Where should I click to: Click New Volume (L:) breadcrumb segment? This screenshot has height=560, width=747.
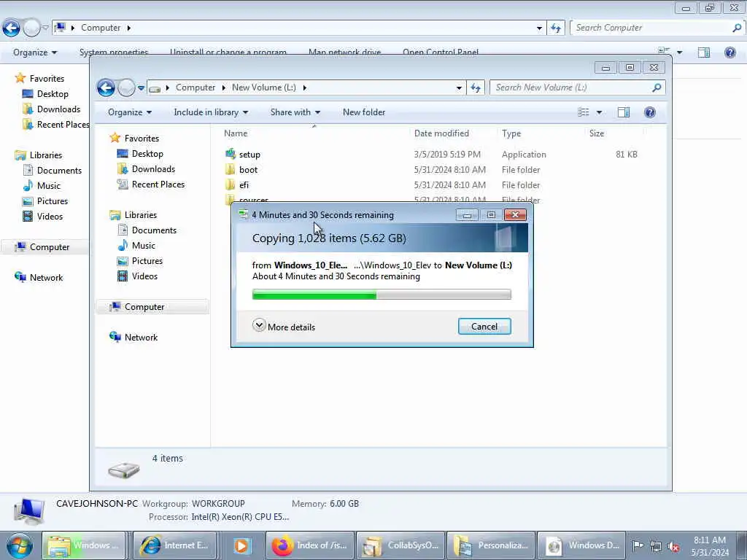(264, 87)
